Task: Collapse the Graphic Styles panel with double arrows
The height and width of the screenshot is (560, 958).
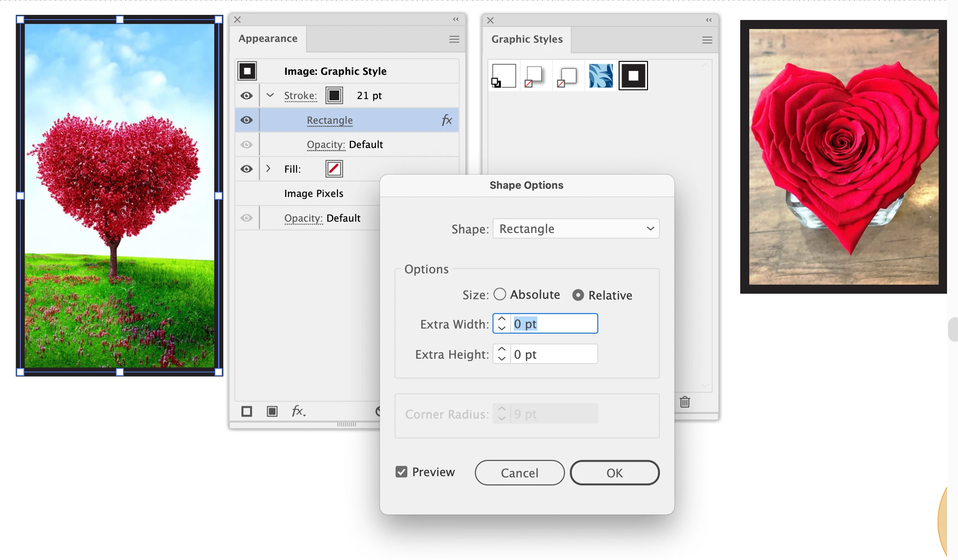Action: [709, 20]
